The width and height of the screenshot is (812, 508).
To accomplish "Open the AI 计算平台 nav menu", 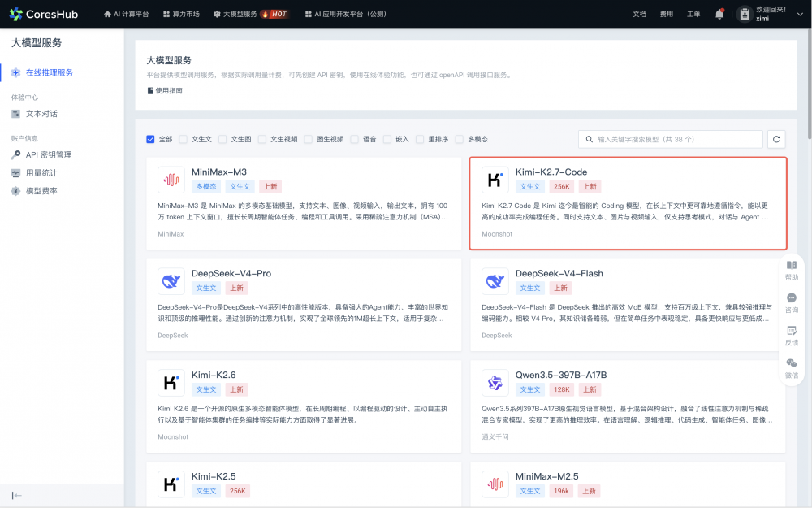I will click(x=127, y=14).
